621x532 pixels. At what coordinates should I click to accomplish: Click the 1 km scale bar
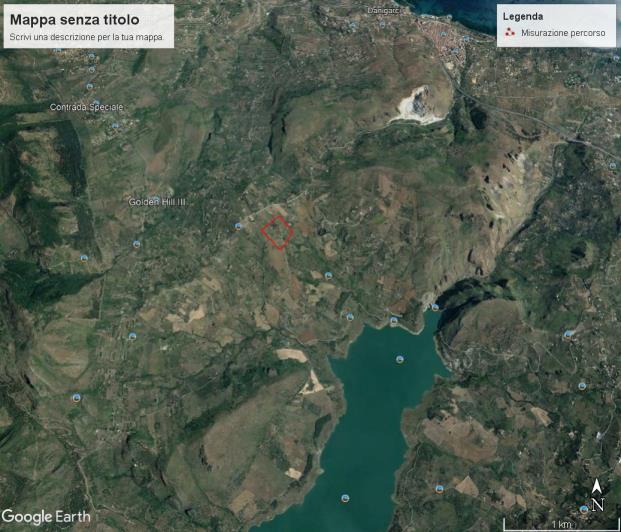(x=560, y=523)
